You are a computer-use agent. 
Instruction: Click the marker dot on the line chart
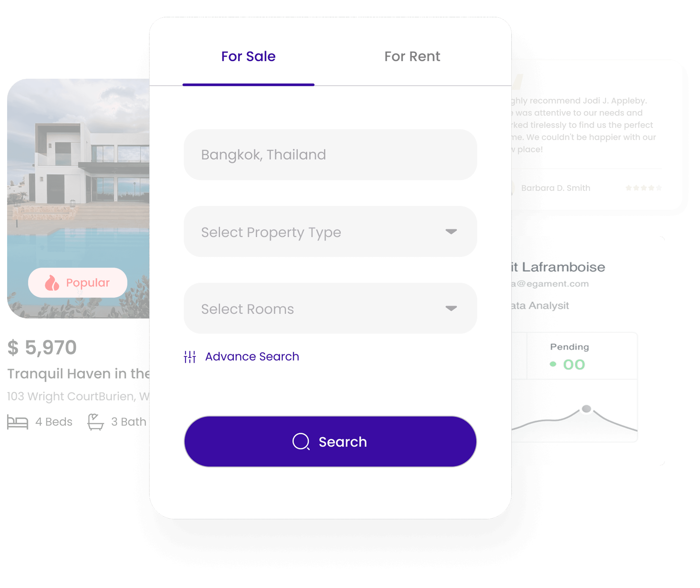pos(586,409)
